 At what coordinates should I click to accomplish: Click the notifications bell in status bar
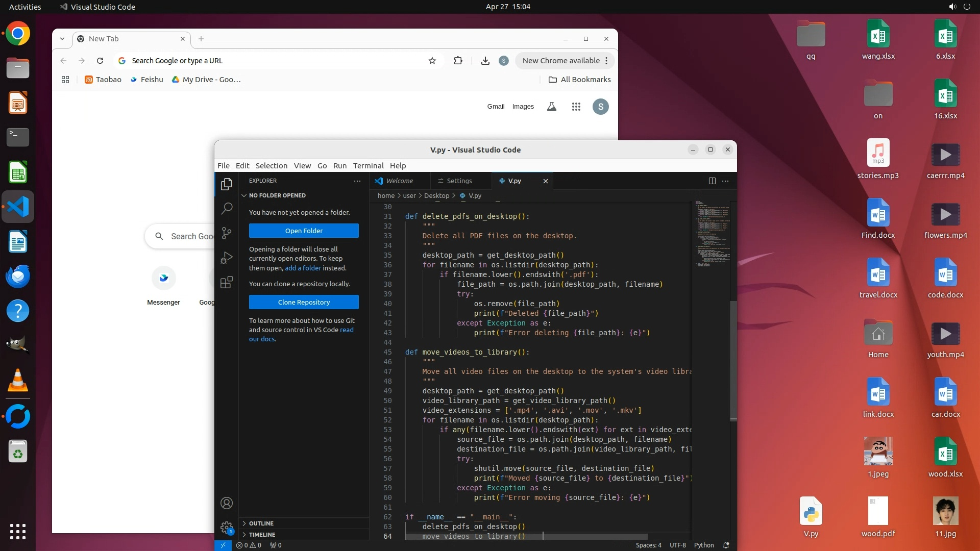point(726,545)
